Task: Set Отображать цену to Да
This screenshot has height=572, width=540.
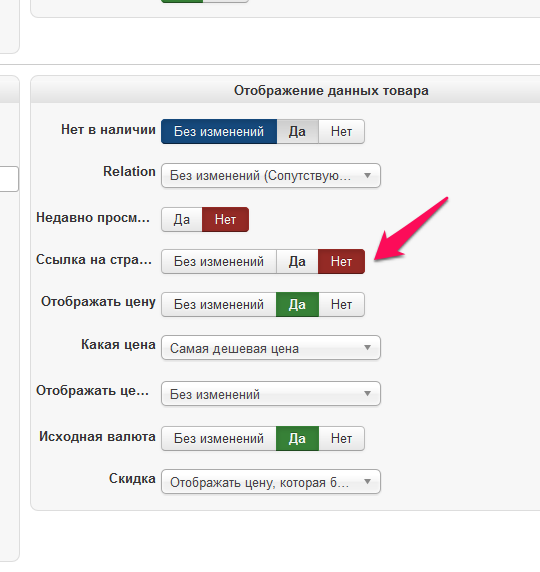Action: tap(297, 304)
